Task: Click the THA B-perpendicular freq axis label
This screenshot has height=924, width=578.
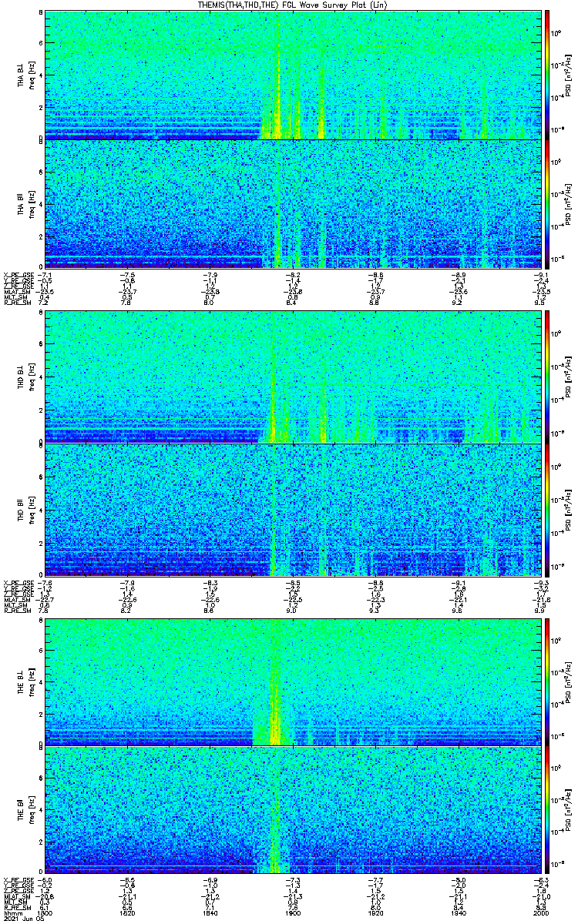Action: (x=32, y=75)
